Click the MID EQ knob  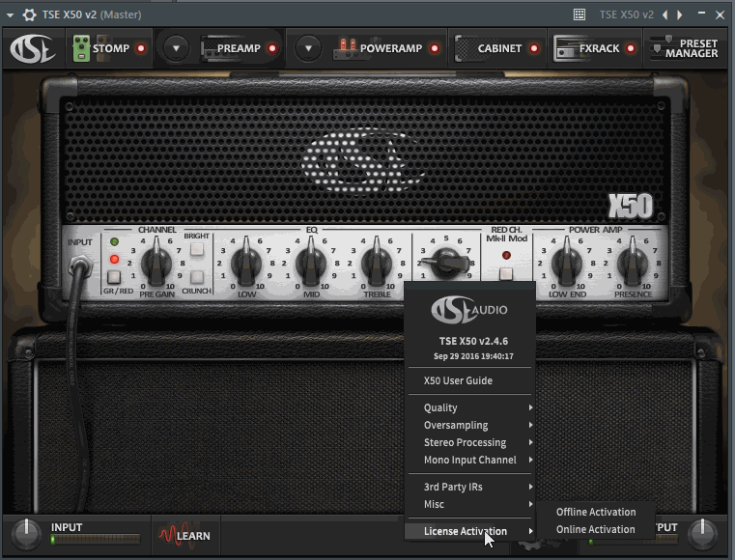(311, 264)
